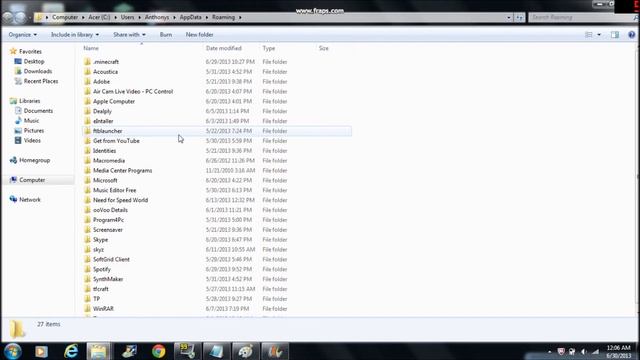Go to Desktop in Favorites
The height and width of the screenshot is (360, 640).
click(34, 61)
